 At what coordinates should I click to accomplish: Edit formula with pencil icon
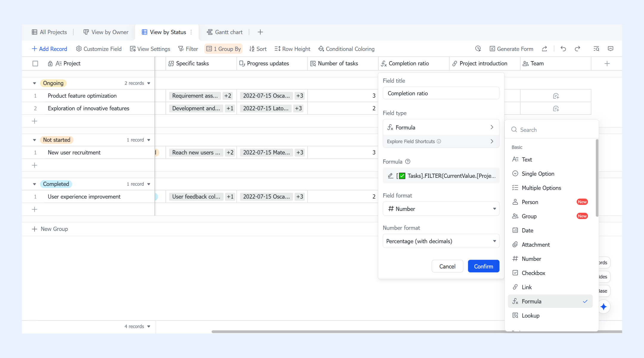[x=391, y=176]
